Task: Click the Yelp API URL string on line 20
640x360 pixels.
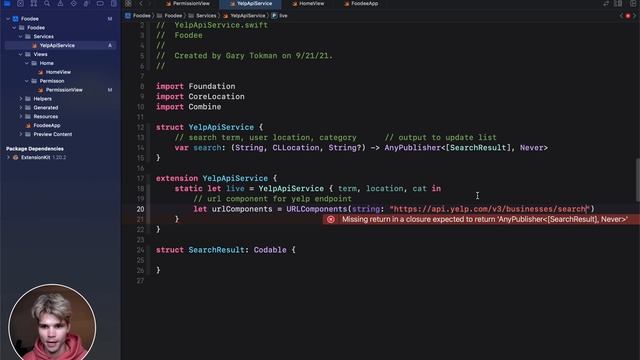Action: click(x=490, y=209)
